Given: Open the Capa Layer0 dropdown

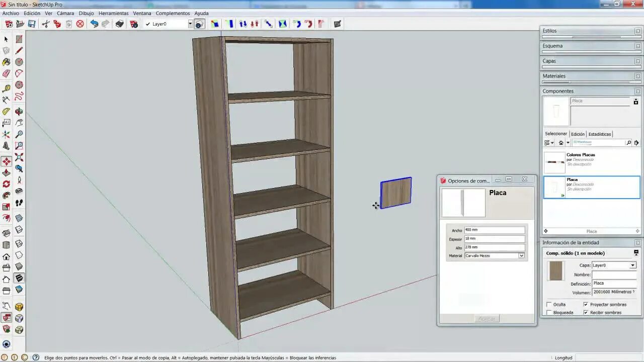Looking at the screenshot, I should (633, 265).
